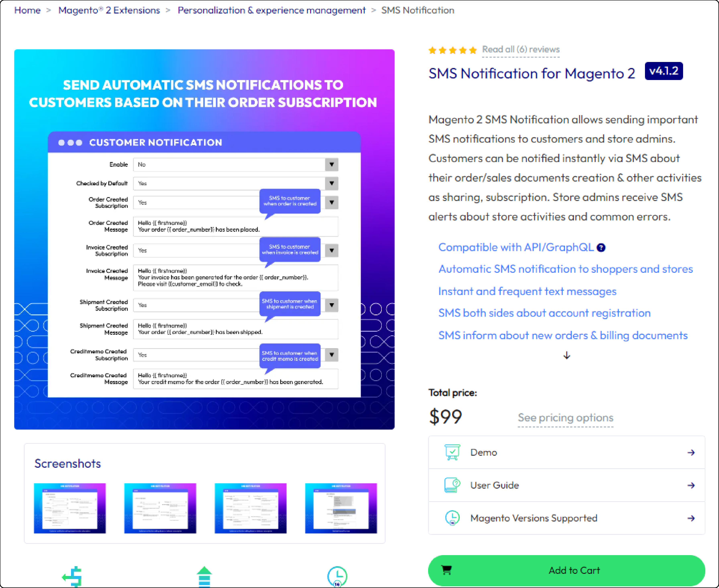
Task: Open Magento 2 Extensions breadcrumb
Action: coord(109,10)
